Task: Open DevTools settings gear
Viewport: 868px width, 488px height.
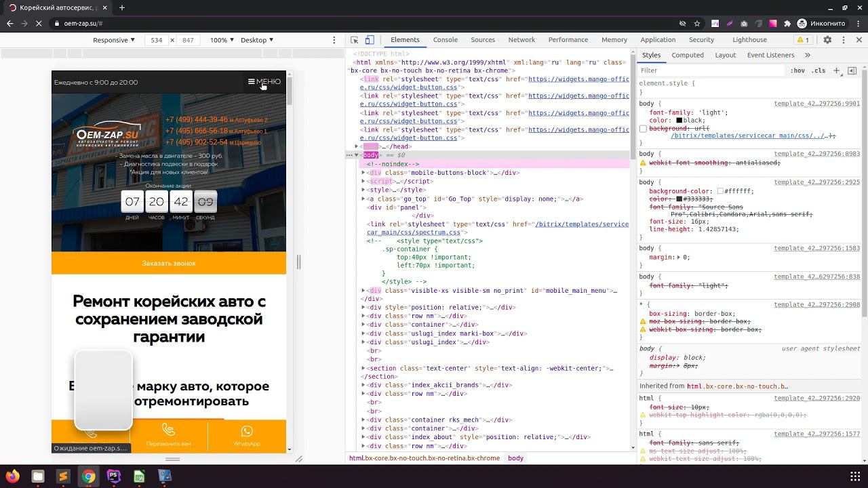Action: (x=827, y=40)
